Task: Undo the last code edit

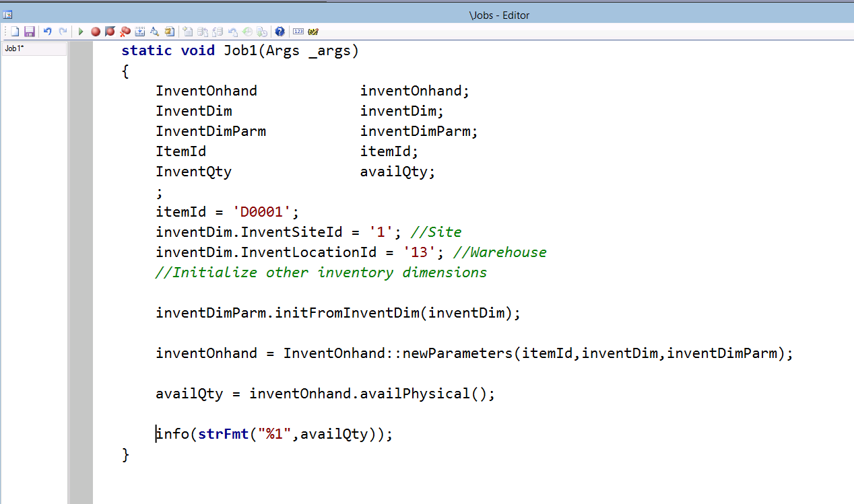Action: tap(46, 32)
